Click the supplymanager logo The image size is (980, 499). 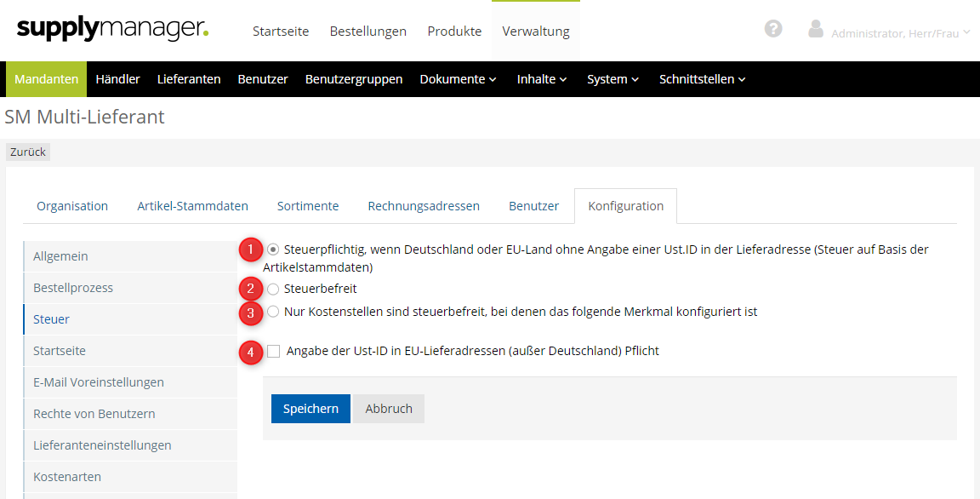112,29
